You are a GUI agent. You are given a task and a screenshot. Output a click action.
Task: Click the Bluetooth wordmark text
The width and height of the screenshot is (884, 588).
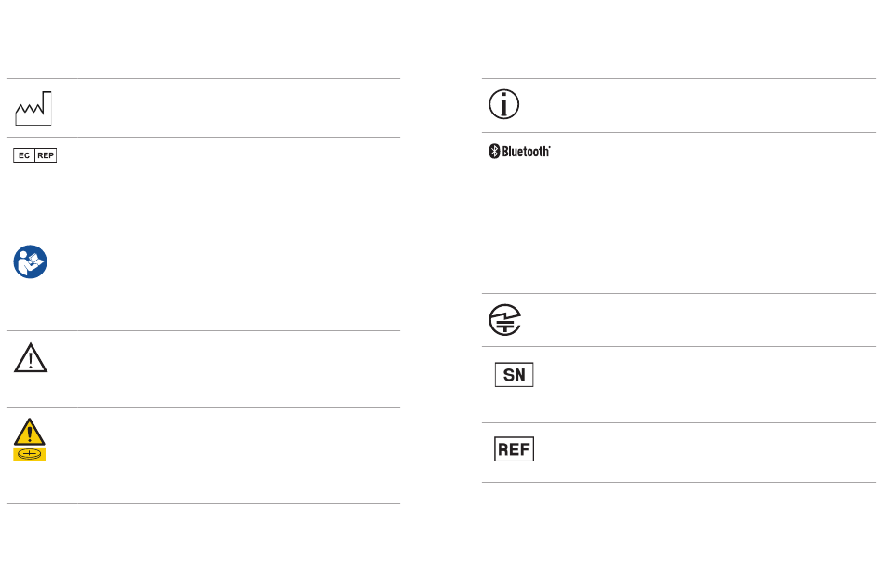pyautogui.click(x=526, y=152)
